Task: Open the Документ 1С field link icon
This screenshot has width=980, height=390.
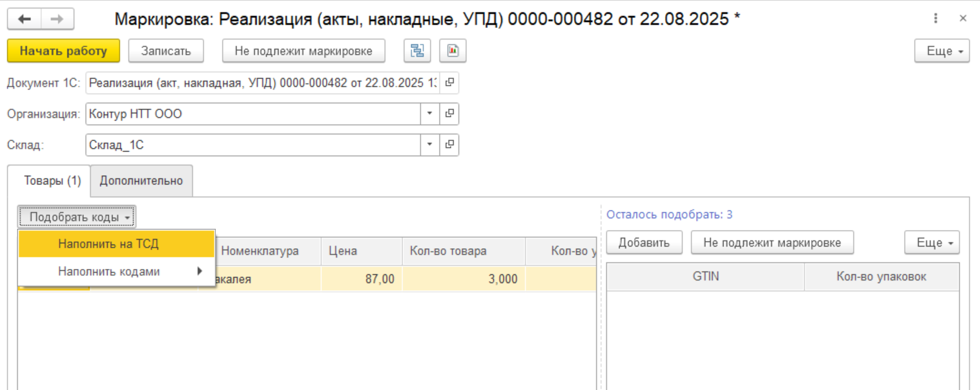Action: pyautogui.click(x=449, y=83)
